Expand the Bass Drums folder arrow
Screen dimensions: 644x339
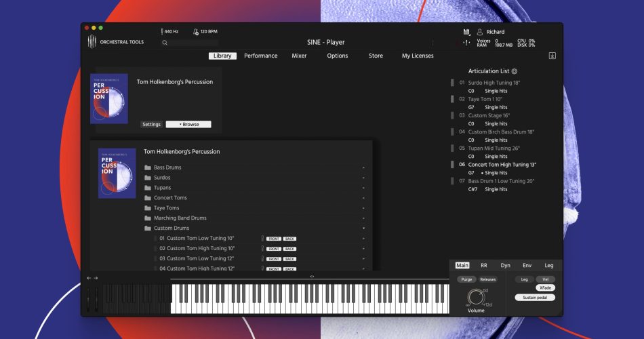(363, 167)
